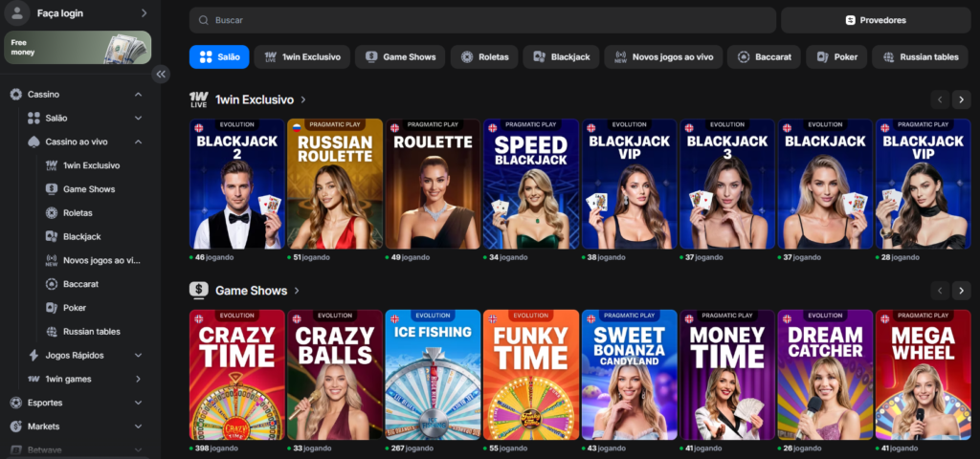Image resolution: width=980 pixels, height=459 pixels.
Task: Click the Cassino gear icon in the sidebar
Action: (16, 95)
